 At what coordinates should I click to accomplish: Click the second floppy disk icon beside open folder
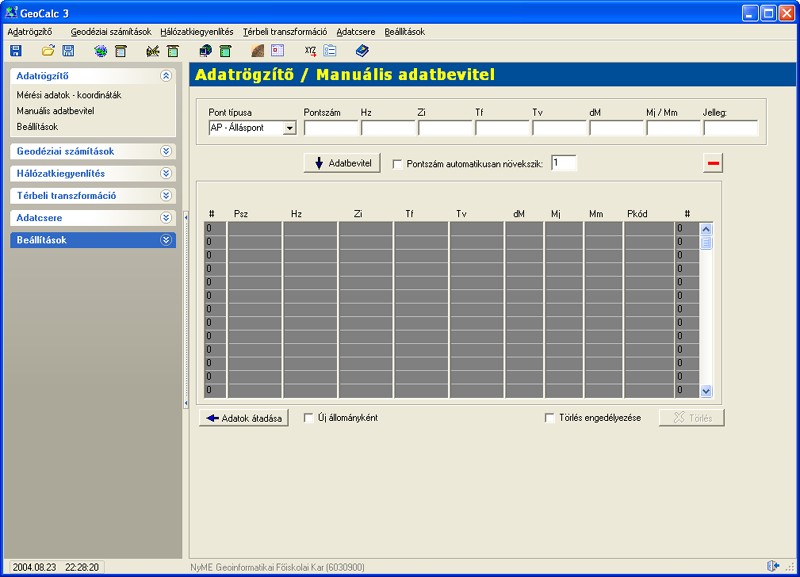[68, 51]
